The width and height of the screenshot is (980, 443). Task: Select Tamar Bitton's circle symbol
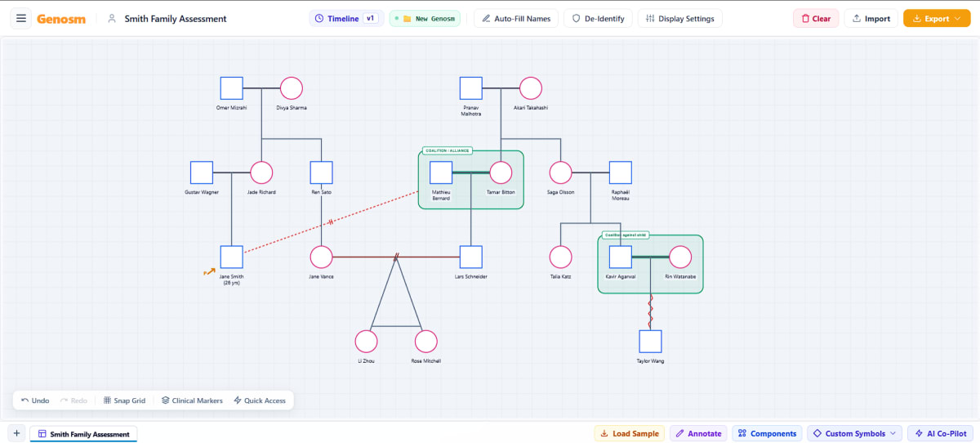coord(501,172)
